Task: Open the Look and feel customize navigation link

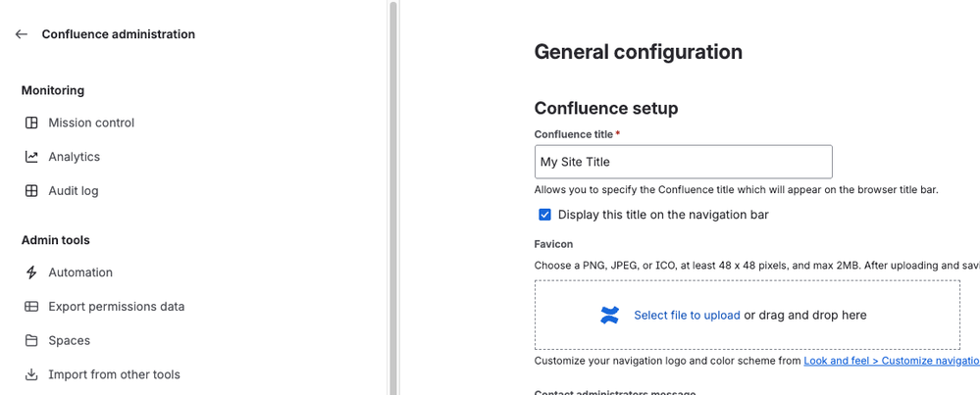Action: coord(891,361)
